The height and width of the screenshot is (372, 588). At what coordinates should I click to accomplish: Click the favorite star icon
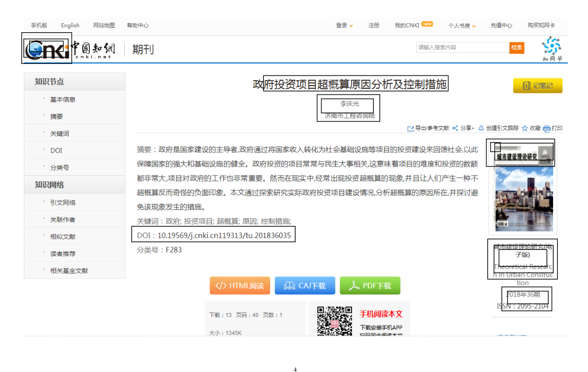click(525, 128)
